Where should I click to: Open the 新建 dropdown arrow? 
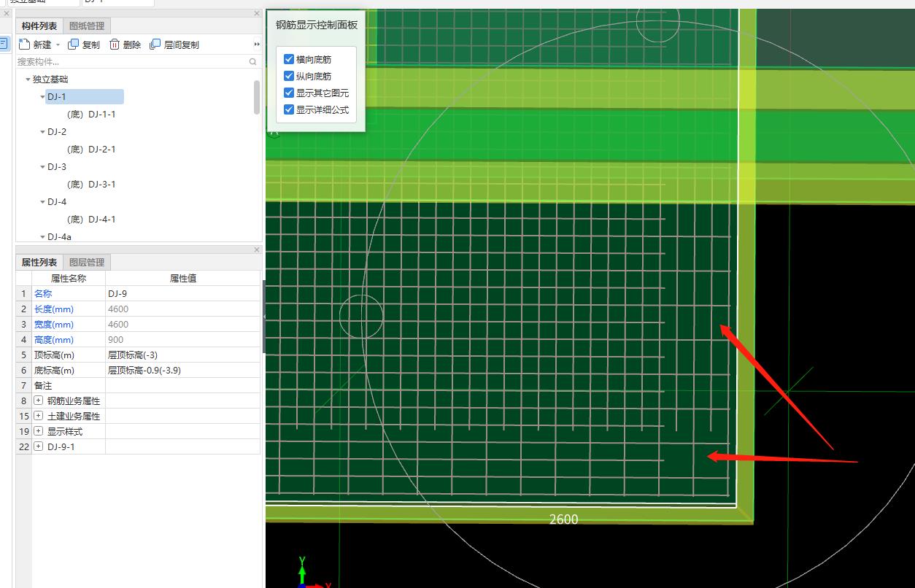pos(58,45)
